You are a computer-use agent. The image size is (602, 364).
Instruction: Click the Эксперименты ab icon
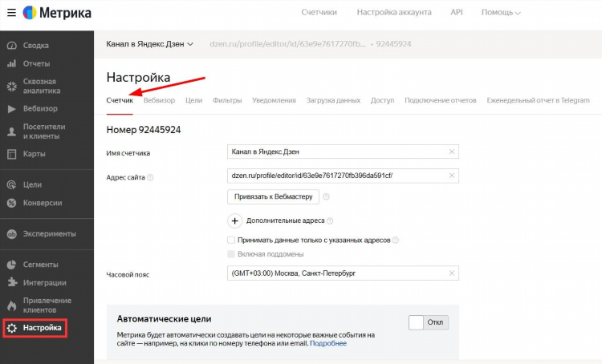[12, 234]
